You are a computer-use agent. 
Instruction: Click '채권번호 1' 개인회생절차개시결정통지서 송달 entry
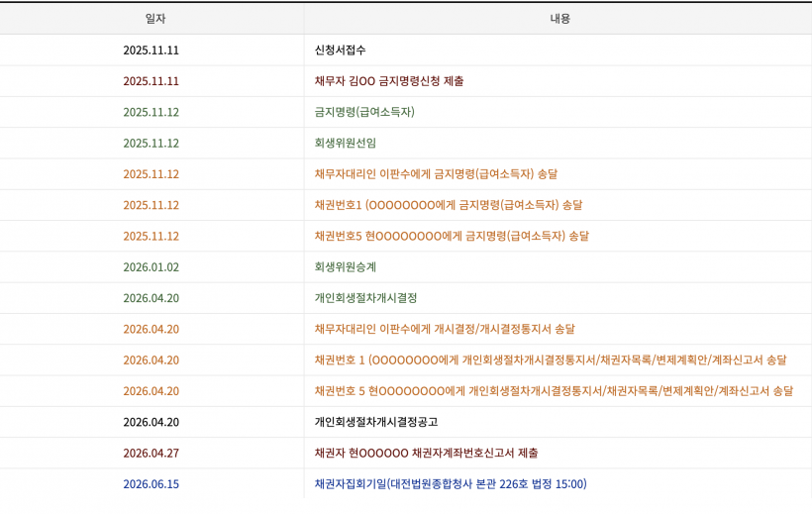(551, 360)
